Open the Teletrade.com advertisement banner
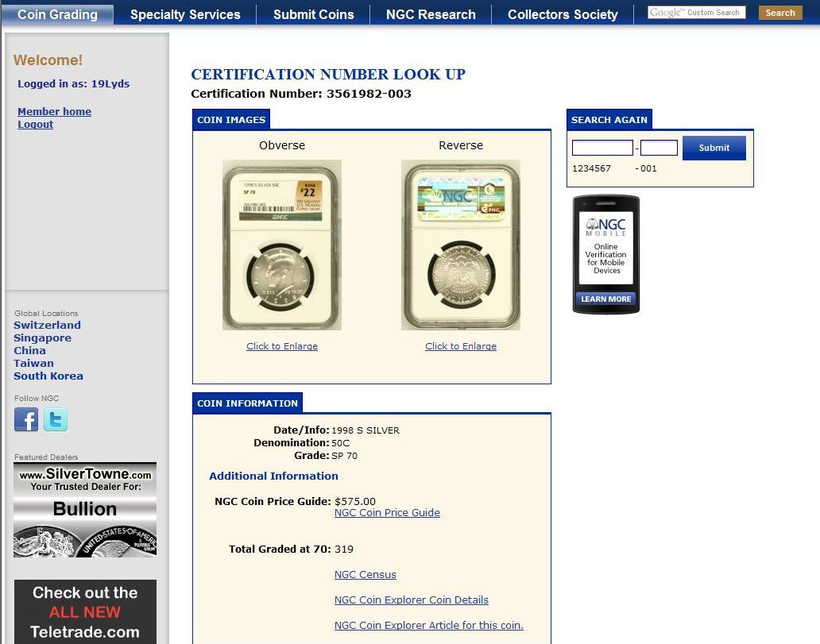 (x=85, y=611)
